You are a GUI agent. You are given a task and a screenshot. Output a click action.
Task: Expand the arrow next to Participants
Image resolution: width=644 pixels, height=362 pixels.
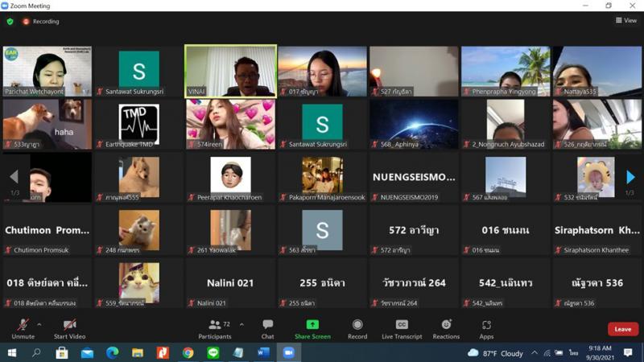pos(242,325)
